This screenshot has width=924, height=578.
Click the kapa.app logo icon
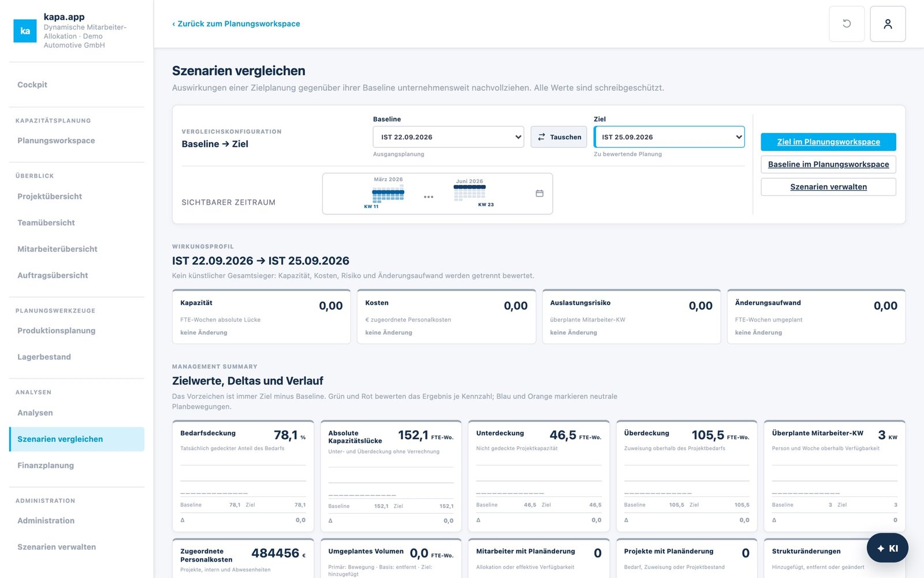(25, 31)
